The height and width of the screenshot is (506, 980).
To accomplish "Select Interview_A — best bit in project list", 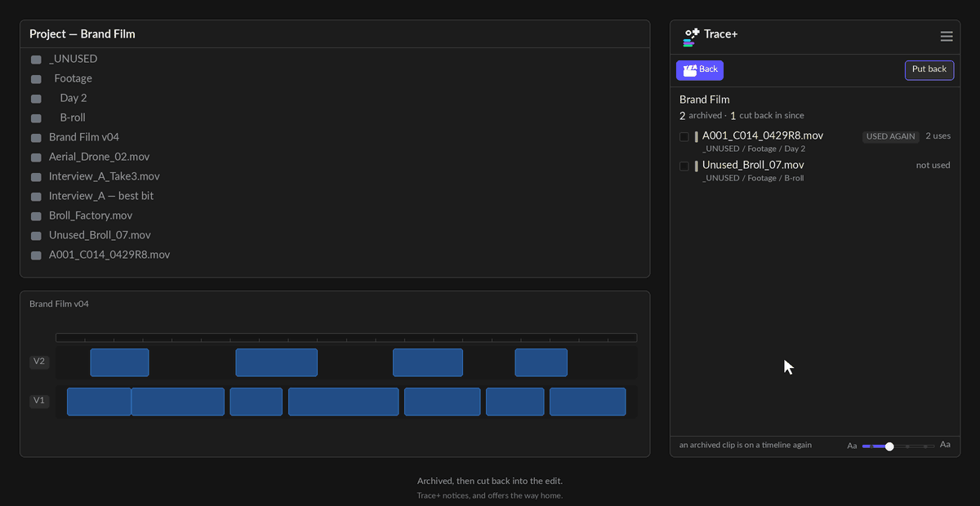I will [x=101, y=196].
